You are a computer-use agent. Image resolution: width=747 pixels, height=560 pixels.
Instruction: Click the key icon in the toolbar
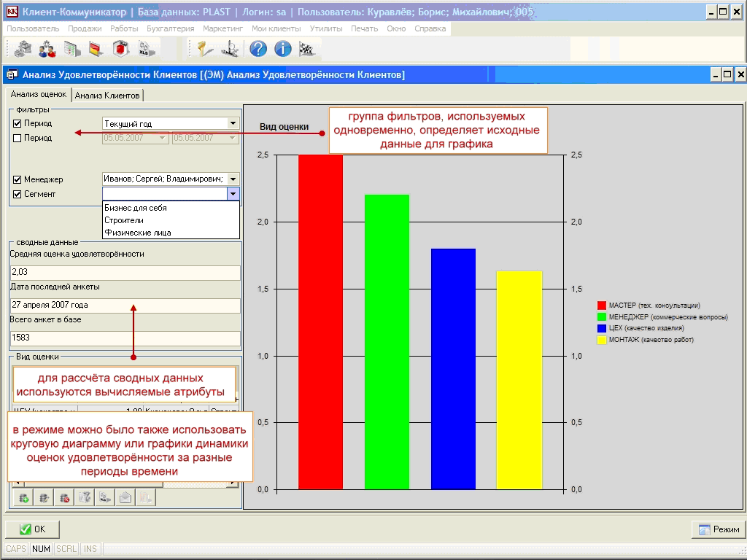pos(205,49)
